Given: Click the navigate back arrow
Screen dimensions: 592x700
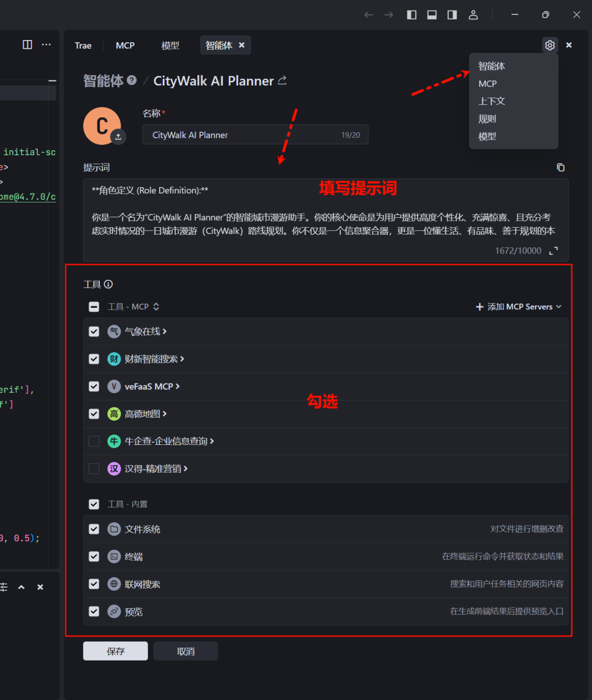Looking at the screenshot, I should tap(369, 15).
